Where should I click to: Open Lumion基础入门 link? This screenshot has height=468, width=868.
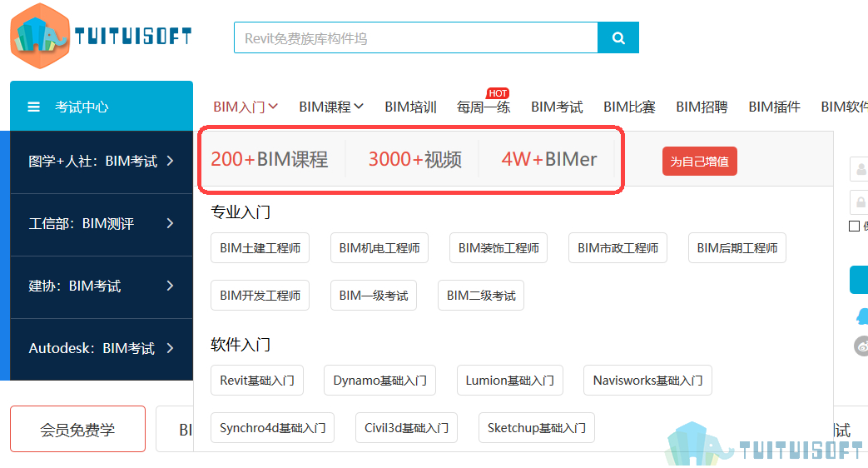click(510, 380)
